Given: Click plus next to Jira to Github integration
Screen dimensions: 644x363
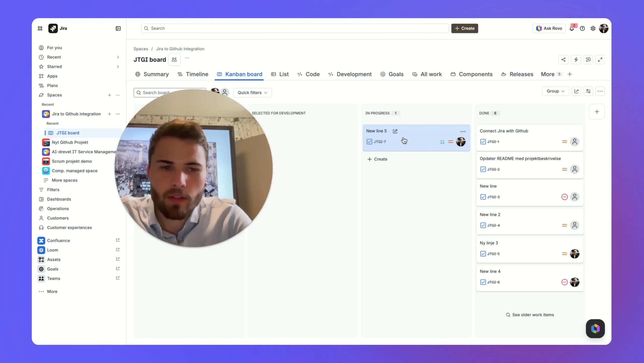Looking at the screenshot, I should coord(109,114).
